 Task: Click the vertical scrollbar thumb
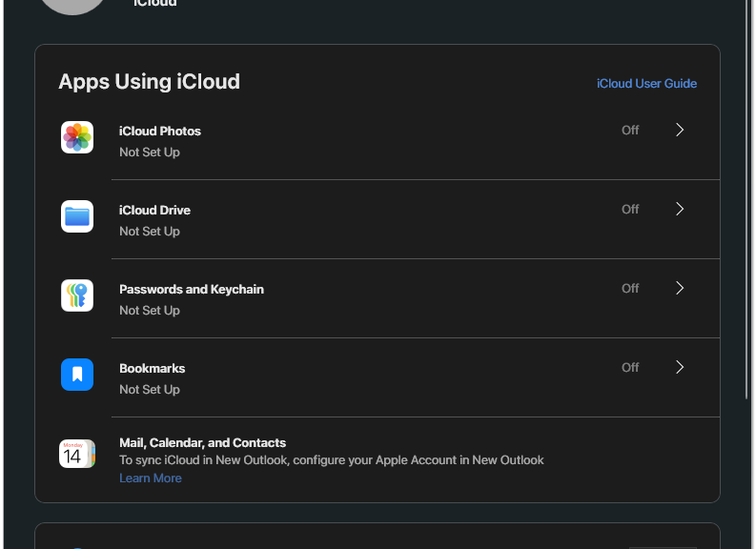tap(746, 199)
